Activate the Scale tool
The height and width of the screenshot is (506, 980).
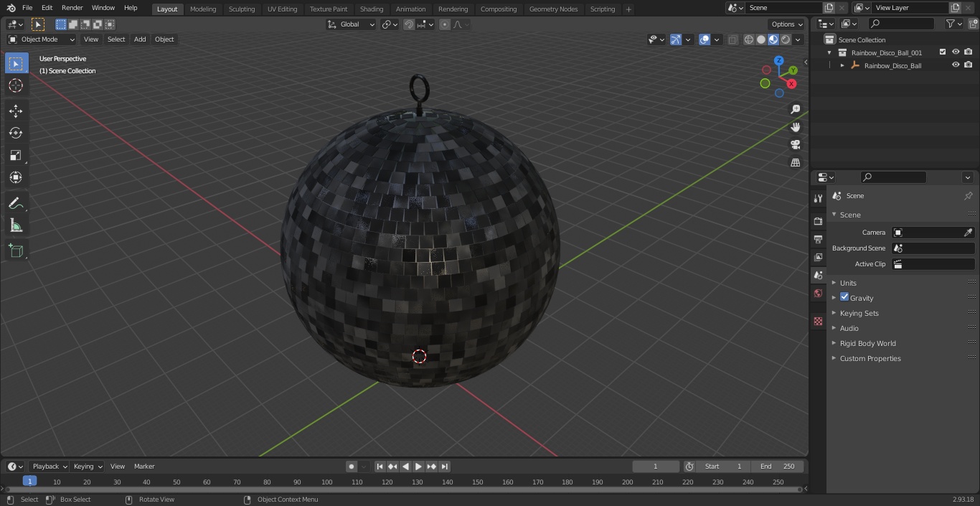pos(16,155)
